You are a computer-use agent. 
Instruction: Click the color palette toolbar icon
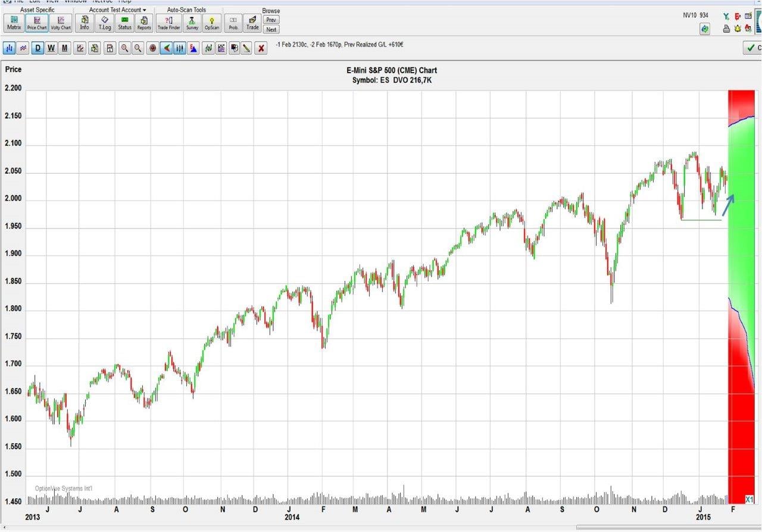[x=235, y=48]
